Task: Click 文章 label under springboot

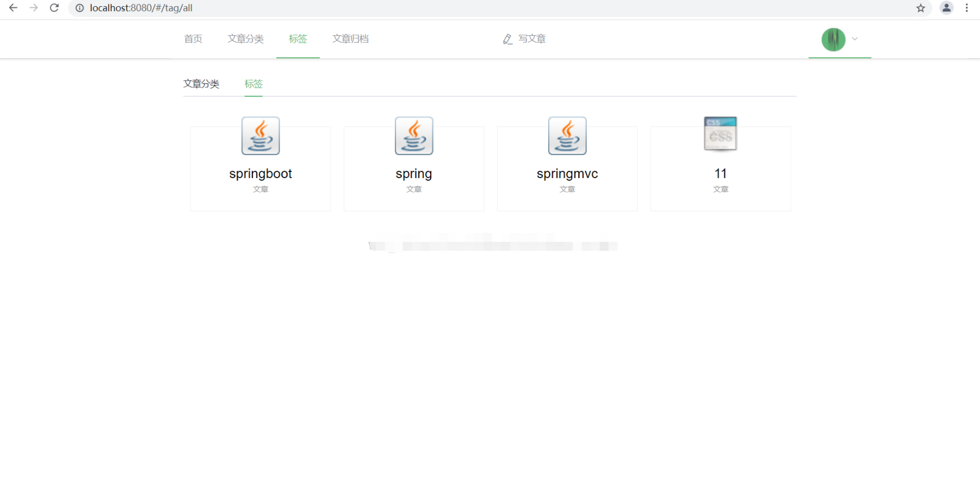Action: [261, 189]
